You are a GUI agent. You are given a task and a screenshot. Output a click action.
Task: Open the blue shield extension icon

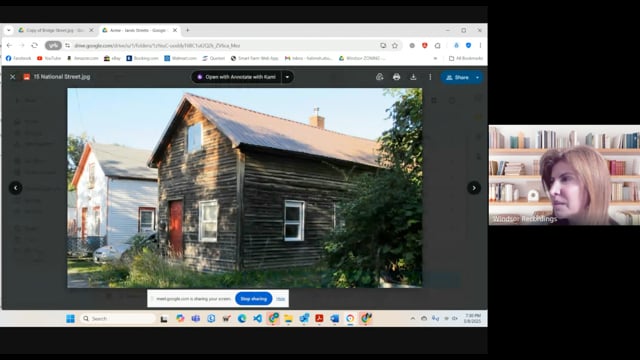tap(468, 45)
